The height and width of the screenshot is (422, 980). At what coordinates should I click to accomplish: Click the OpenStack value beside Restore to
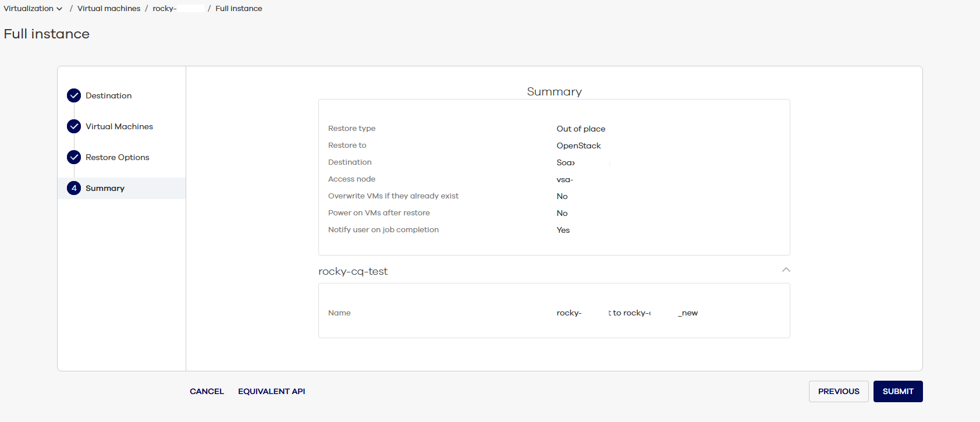(578, 146)
